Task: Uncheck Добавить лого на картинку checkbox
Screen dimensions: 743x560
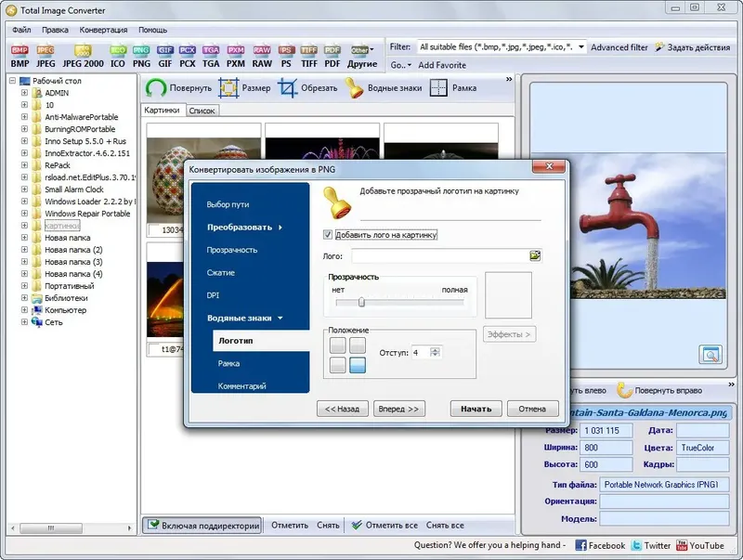Action: click(x=328, y=235)
